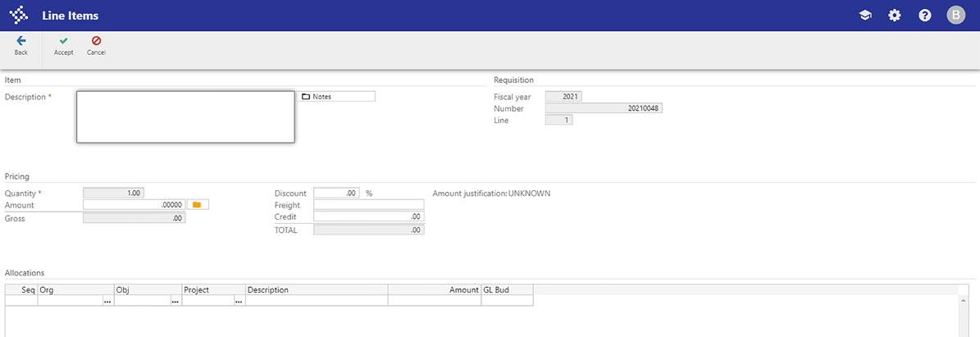Select the Fiscal year field
This screenshot has width=980, height=337.
563,97
